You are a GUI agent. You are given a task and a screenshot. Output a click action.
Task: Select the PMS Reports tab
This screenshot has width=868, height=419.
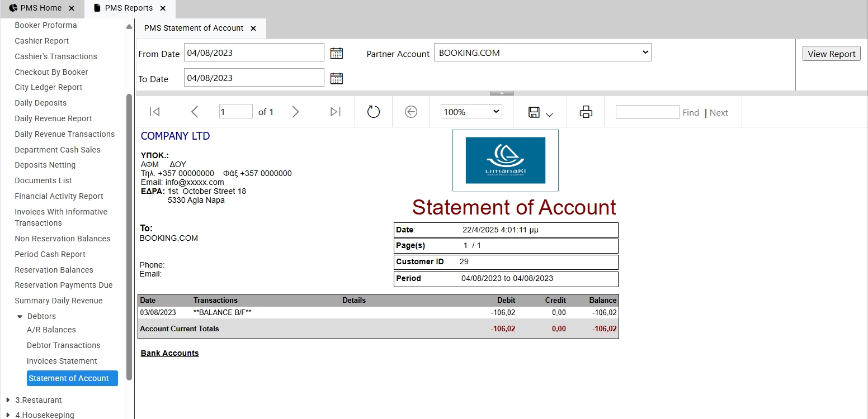point(130,8)
